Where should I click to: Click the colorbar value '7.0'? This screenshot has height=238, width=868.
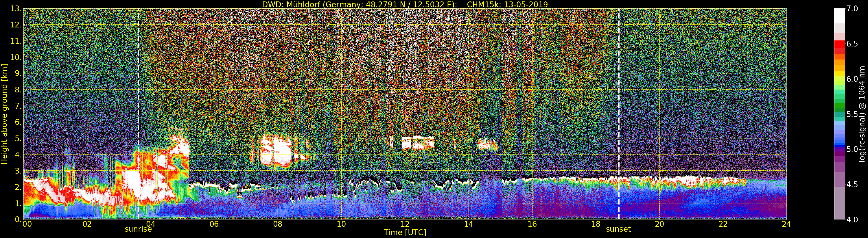[852, 9]
